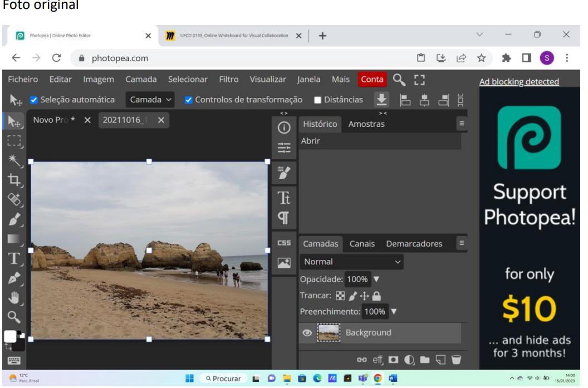The image size is (588, 388).
Task: Select the Type text tool
Action: coord(11,258)
